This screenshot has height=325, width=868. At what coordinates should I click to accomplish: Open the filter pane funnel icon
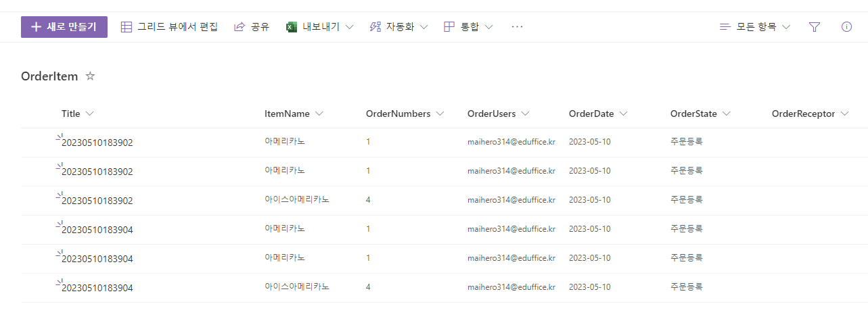[x=815, y=27]
